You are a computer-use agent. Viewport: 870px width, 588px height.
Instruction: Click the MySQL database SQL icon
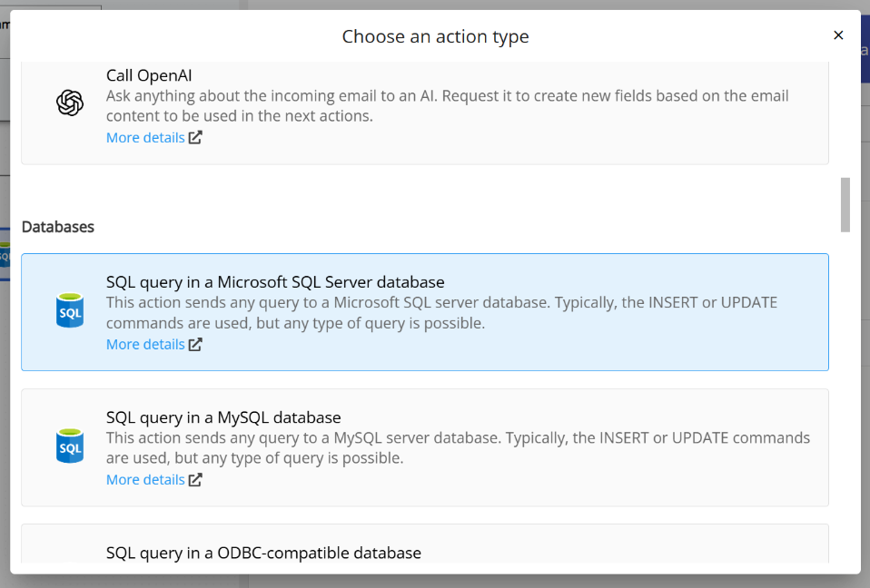coord(70,446)
